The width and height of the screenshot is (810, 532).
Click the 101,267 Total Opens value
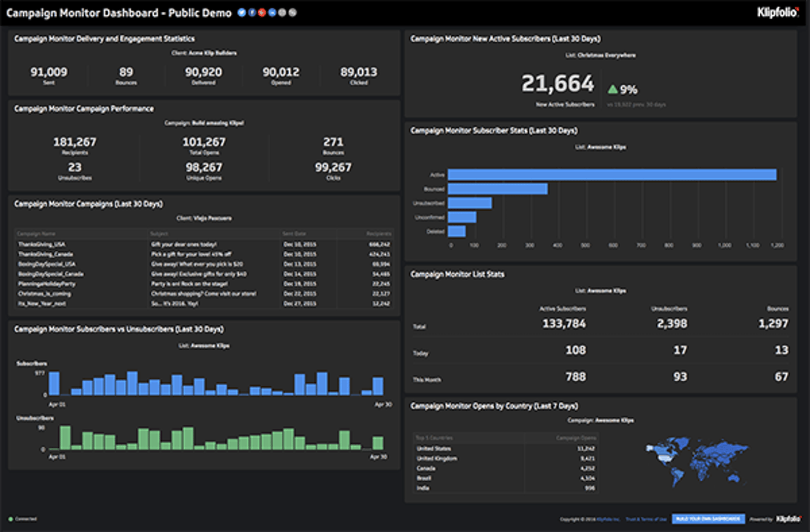click(x=204, y=142)
